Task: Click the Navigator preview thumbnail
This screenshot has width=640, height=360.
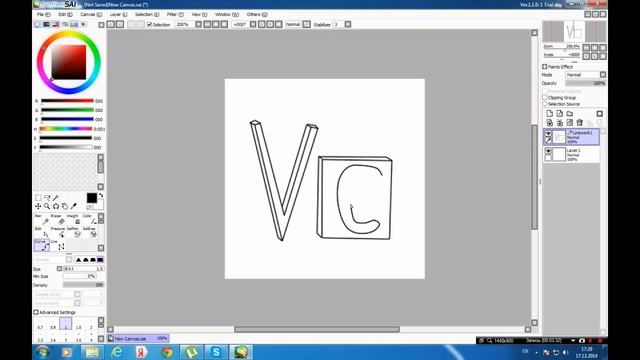Action: click(574, 31)
